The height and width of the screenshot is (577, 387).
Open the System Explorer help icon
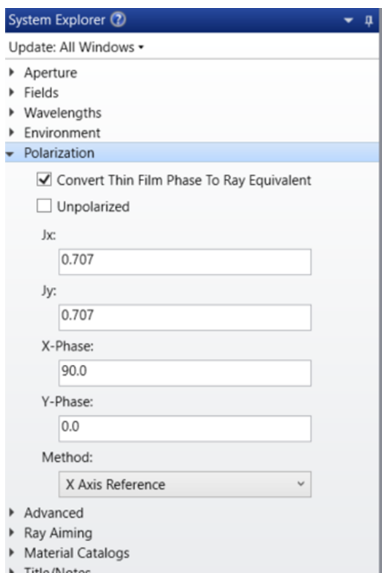tap(118, 20)
